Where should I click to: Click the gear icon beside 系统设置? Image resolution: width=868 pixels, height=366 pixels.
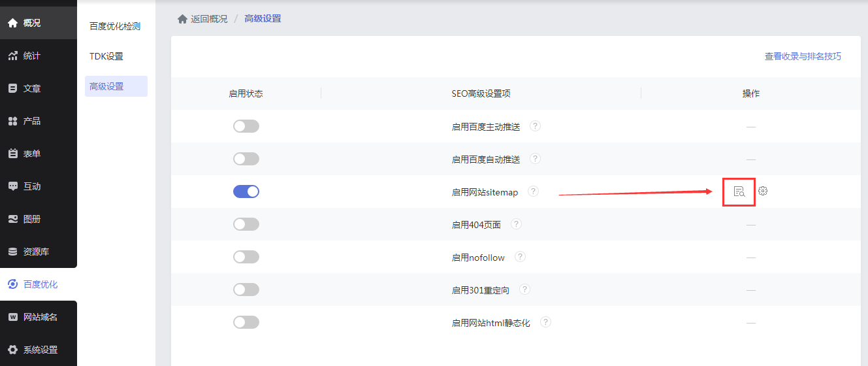12,350
